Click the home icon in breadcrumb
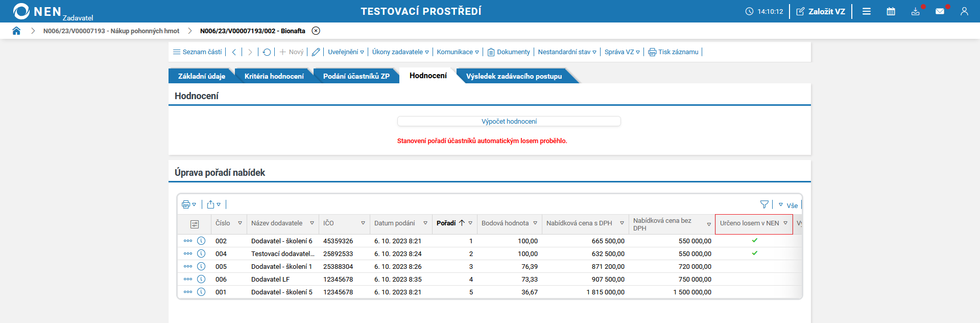 click(x=16, y=31)
